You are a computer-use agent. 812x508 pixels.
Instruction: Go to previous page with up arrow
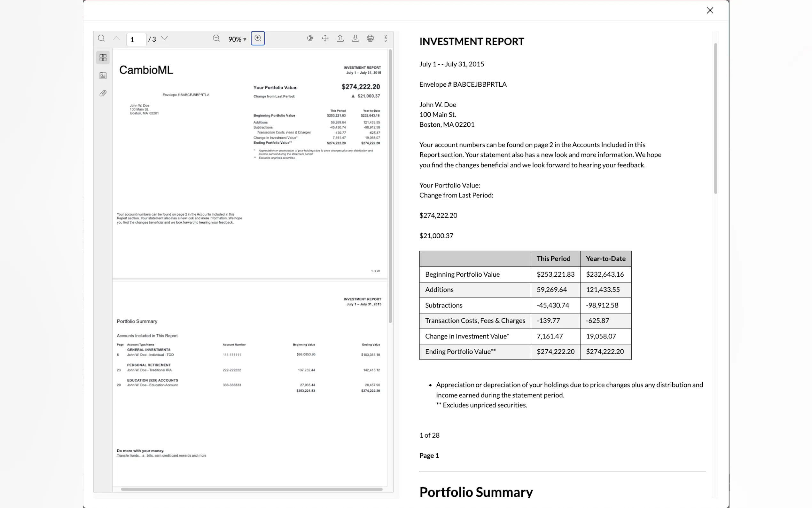(116, 38)
